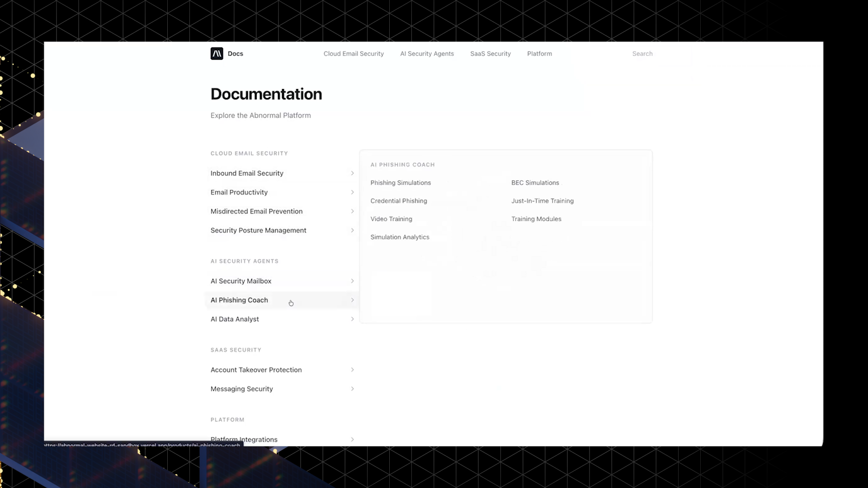Open the Credential Phishing link
This screenshot has width=868, height=488.
coord(399,201)
